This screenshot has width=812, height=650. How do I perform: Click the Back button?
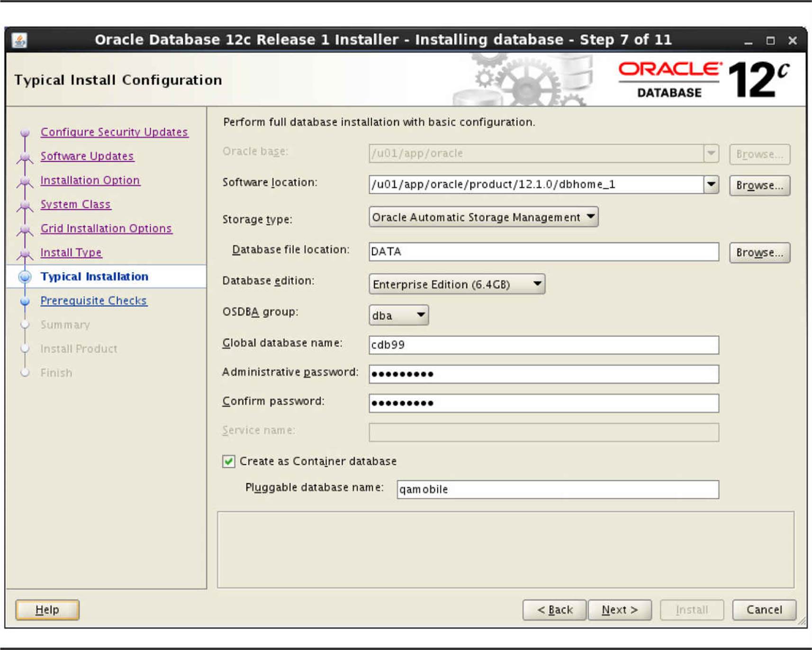554,610
